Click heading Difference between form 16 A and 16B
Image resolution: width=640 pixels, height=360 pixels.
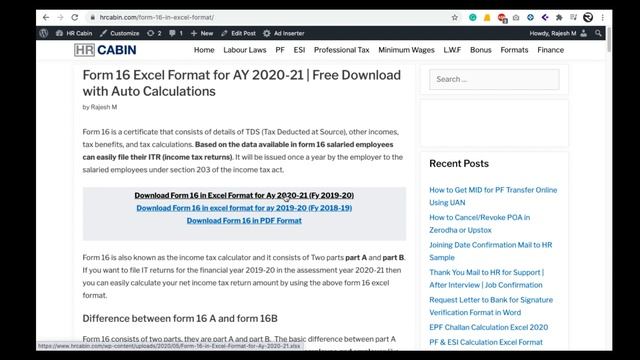[180, 318]
